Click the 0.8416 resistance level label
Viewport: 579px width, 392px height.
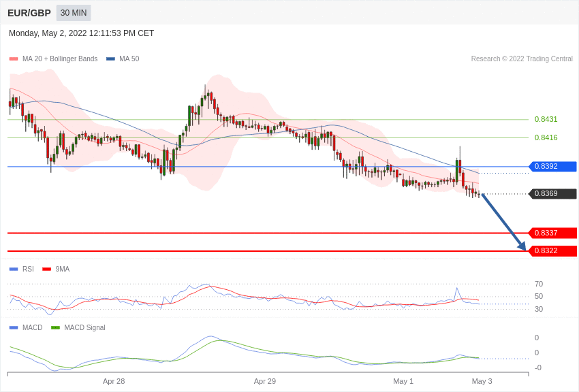tap(546, 137)
